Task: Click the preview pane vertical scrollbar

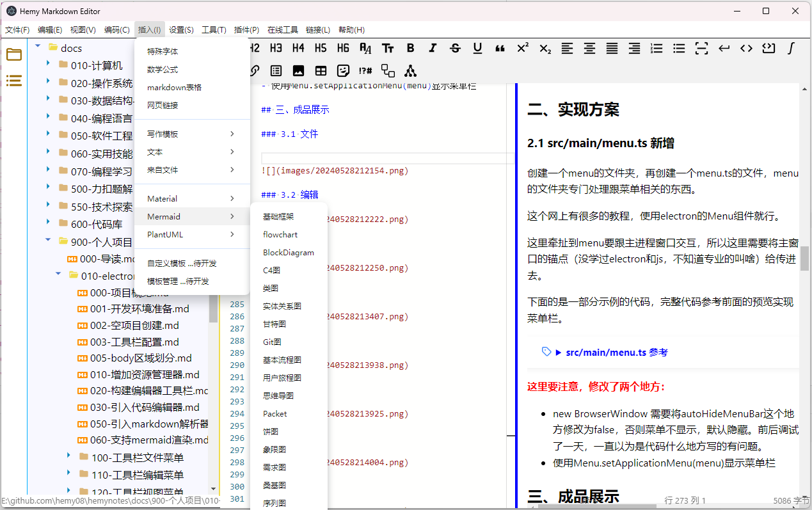Action: coord(804,259)
